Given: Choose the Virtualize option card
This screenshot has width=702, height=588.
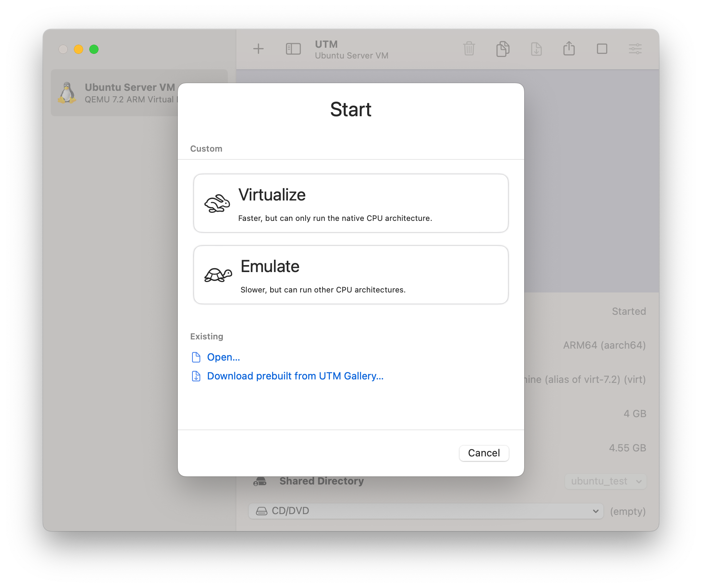Looking at the screenshot, I should [351, 203].
